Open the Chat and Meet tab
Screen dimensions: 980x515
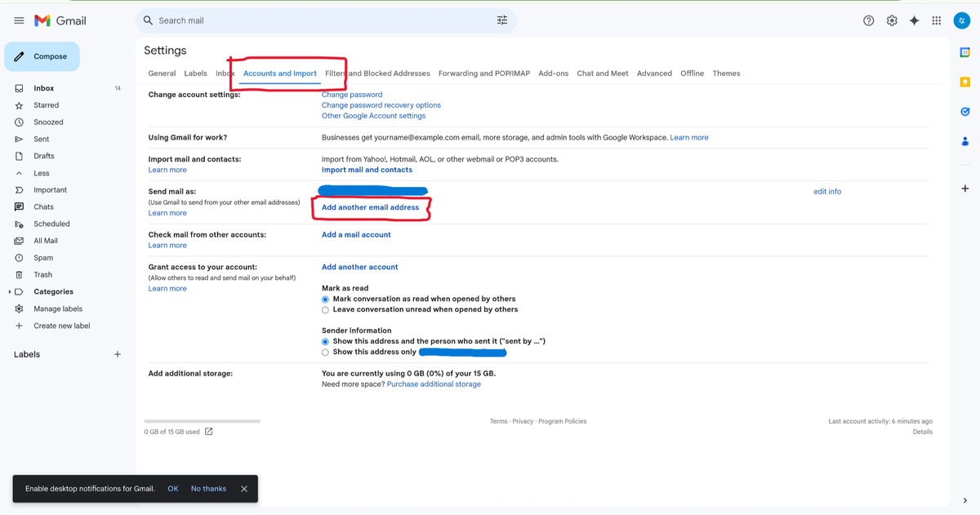[603, 73]
